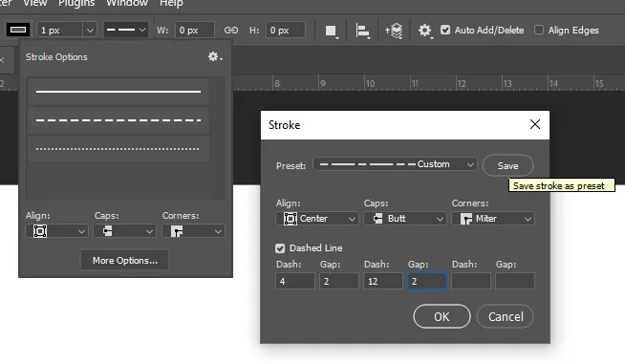Close the Stroke dialog
This screenshot has width=625, height=364.
(x=535, y=124)
